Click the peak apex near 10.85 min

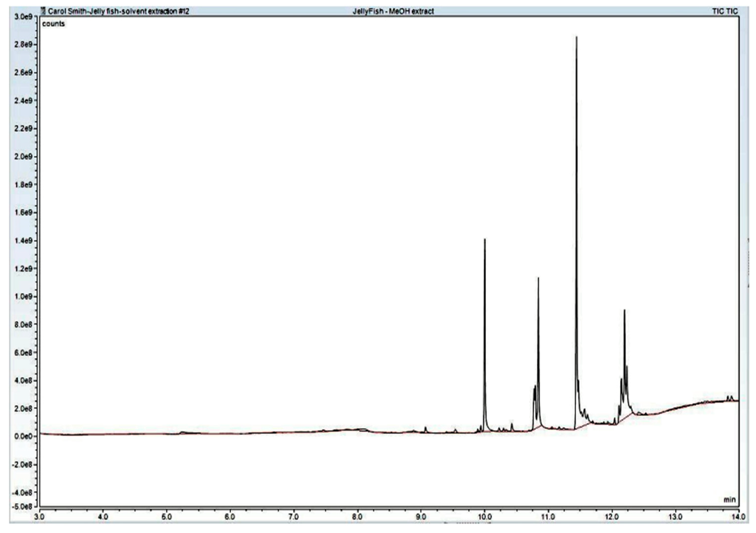click(x=538, y=278)
